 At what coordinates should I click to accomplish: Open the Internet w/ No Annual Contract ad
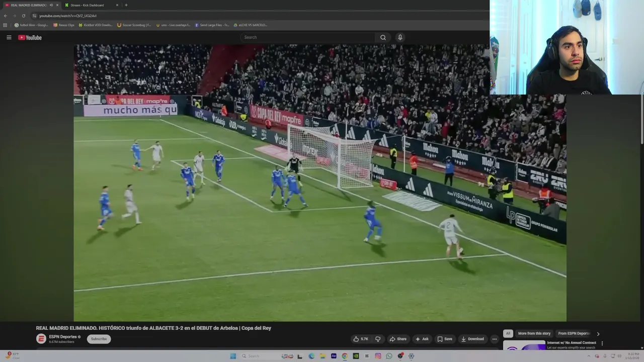point(572,343)
